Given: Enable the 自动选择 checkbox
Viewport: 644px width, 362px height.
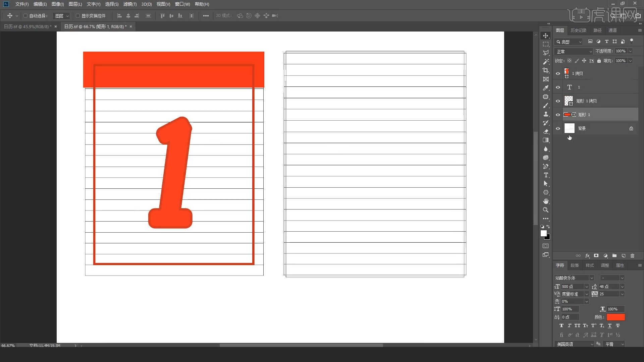Looking at the screenshot, I should point(25,16).
